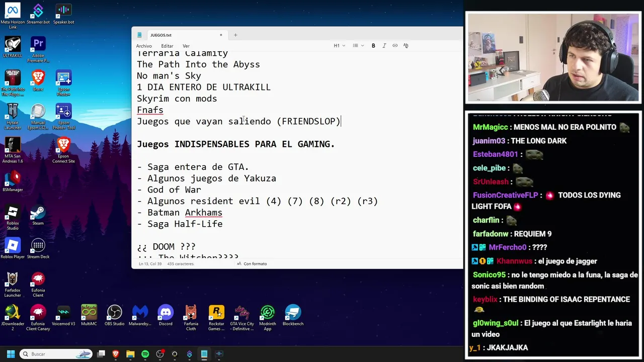Toggle the 'Con formato' status bar option
Image resolution: width=644 pixels, height=362 pixels.
(252, 263)
